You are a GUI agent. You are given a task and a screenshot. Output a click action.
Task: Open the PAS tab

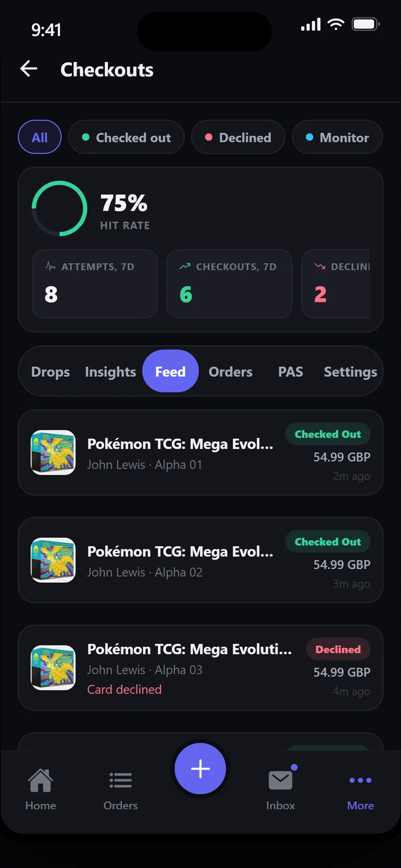[x=290, y=371]
